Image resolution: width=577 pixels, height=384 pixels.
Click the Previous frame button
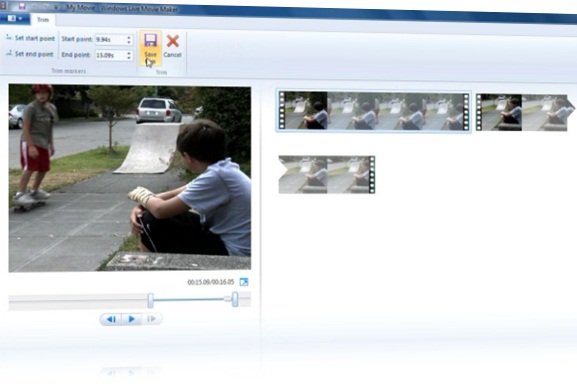(111, 319)
